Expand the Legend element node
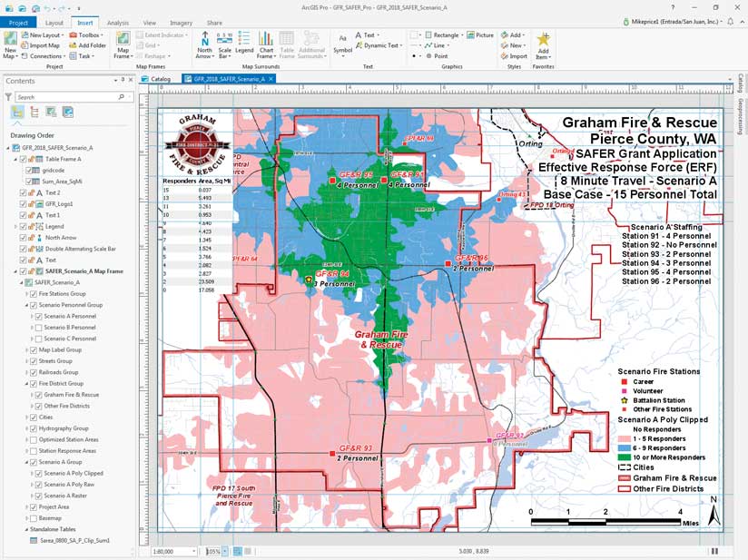The image size is (748, 560). click(15, 227)
